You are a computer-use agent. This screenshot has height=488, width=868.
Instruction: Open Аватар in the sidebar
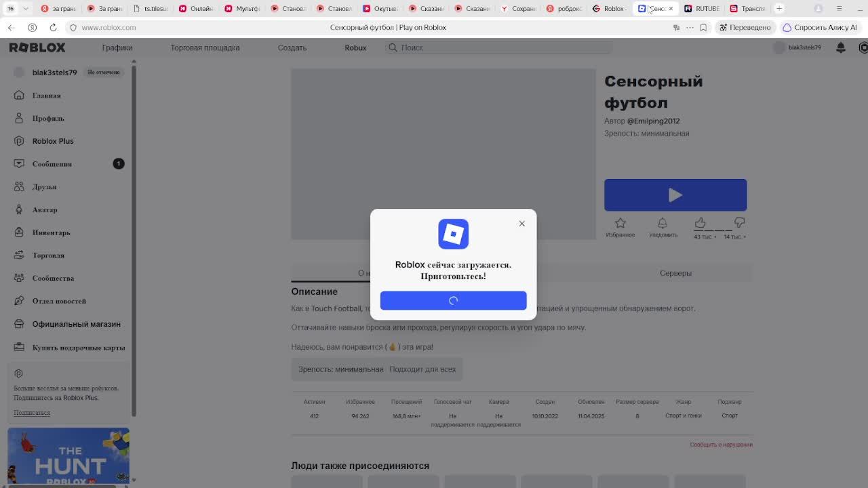(45, 209)
